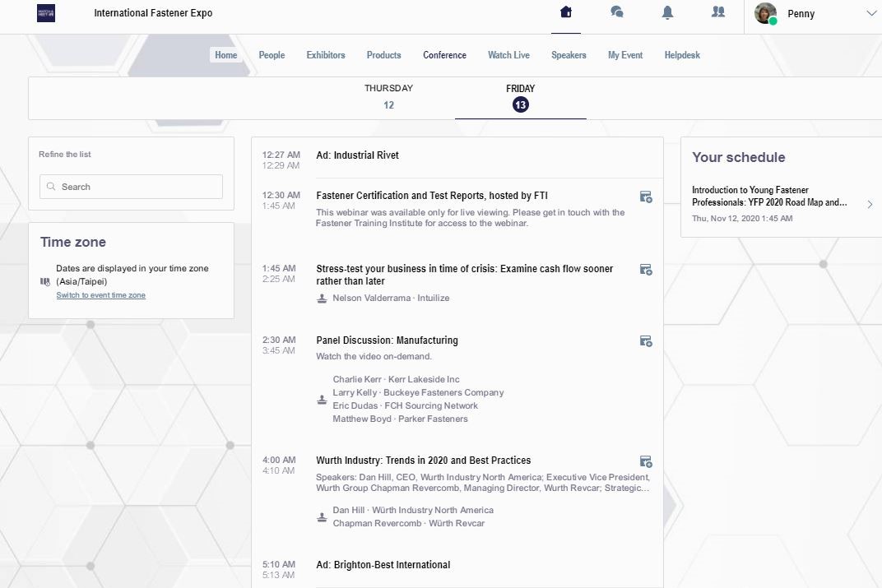
Task: Click Switch to event time zone link
Action: (101, 295)
